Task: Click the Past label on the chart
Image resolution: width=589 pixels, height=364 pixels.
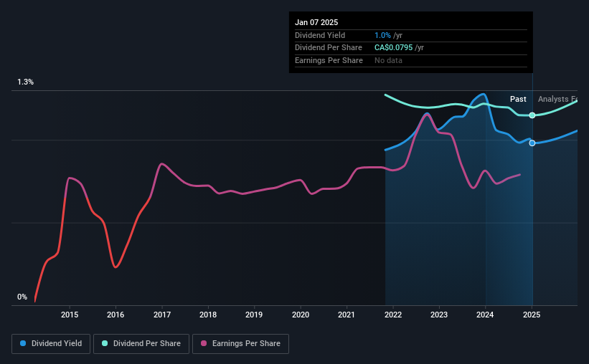Action: point(518,99)
